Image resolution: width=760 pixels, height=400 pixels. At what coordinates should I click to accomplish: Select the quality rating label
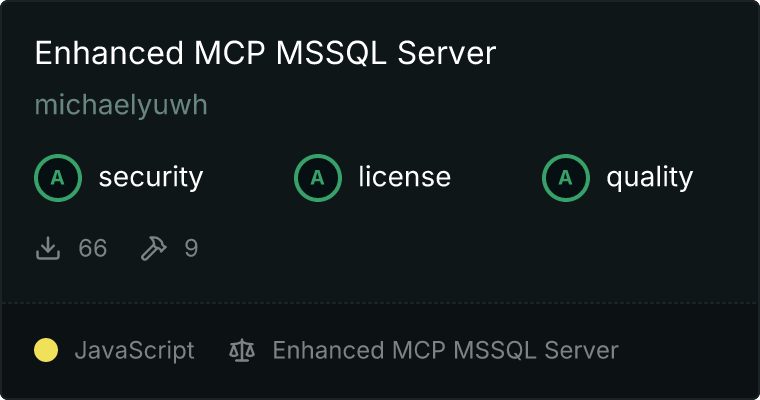coord(649,177)
